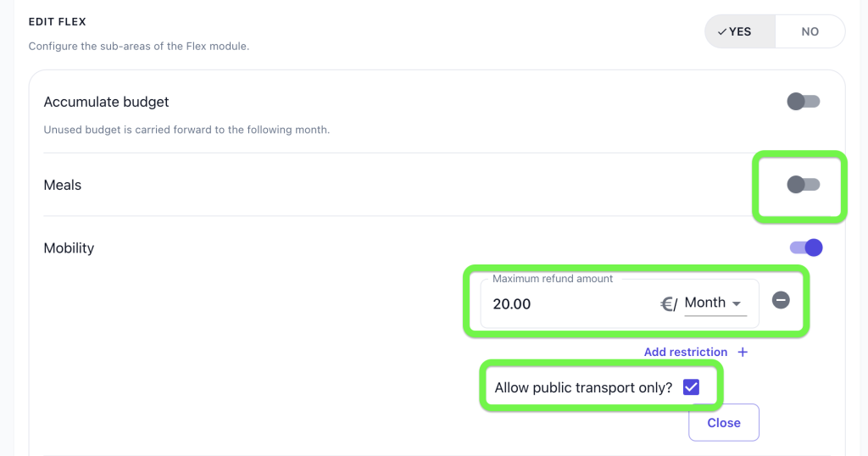This screenshot has height=456, width=868.
Task: Uncheck Allow public transport only checkbox
Action: 691,386
